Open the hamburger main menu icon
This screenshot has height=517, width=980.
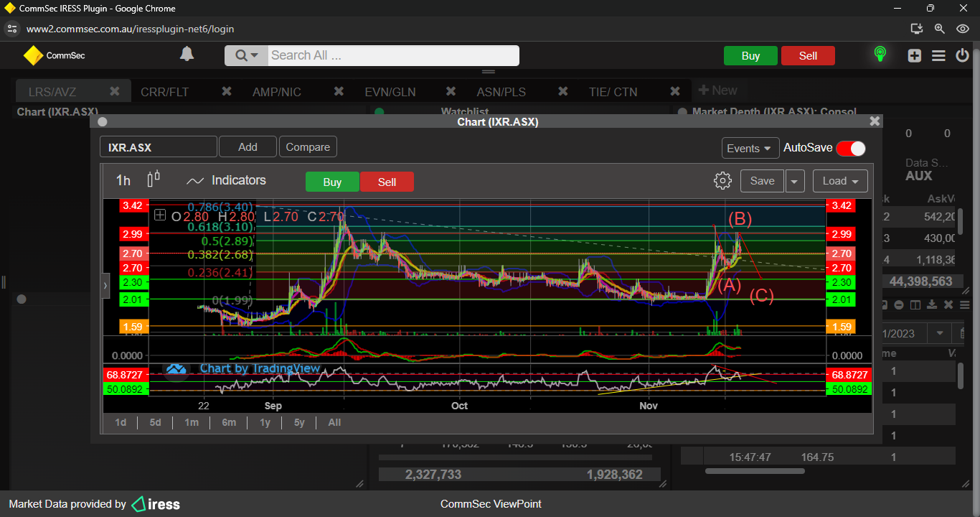pyautogui.click(x=938, y=55)
